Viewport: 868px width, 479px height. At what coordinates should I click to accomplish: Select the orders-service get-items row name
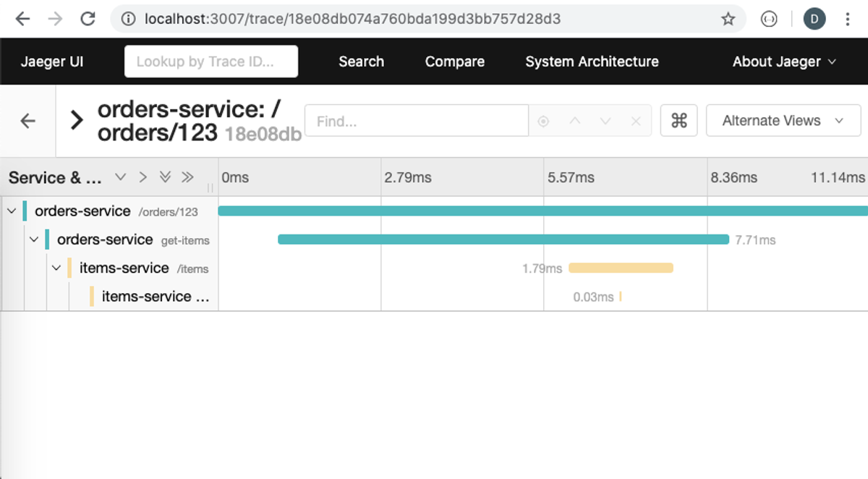(133, 239)
